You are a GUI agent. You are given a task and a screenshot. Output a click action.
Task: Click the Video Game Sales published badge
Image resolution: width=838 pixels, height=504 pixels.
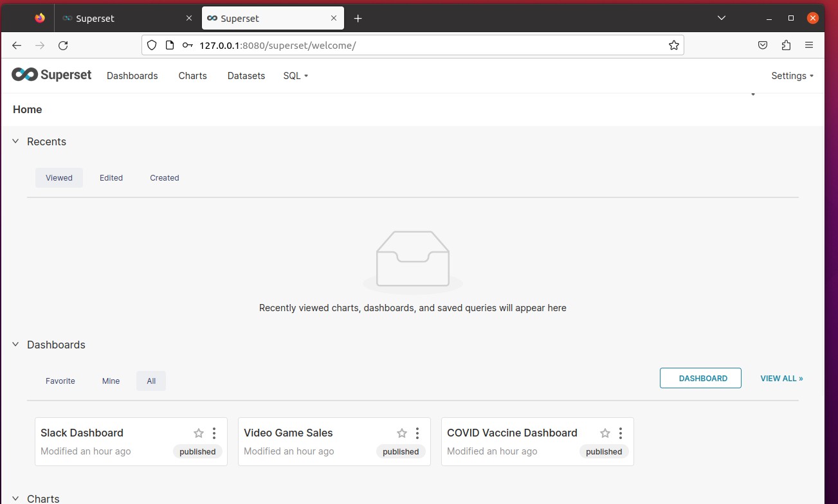click(x=401, y=452)
